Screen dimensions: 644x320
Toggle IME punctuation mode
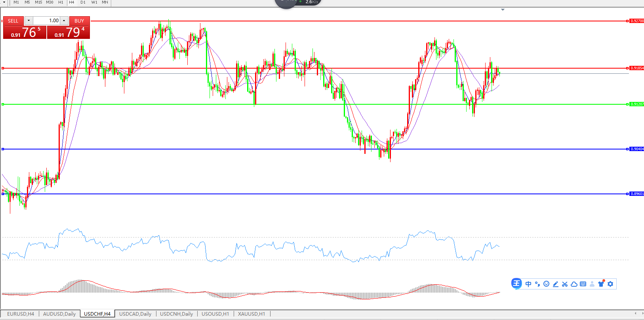(x=537, y=284)
